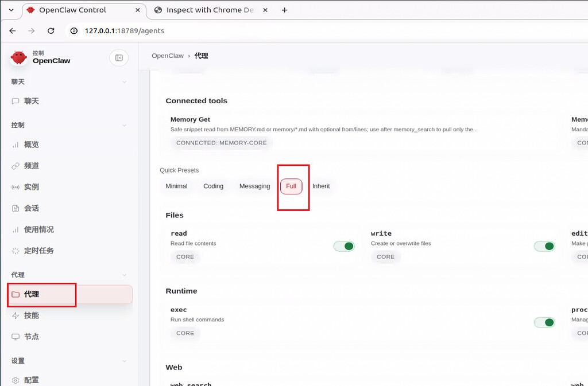Turn off the exec shell commands toggle
Screen dimensions: 588x386
click(x=544, y=322)
